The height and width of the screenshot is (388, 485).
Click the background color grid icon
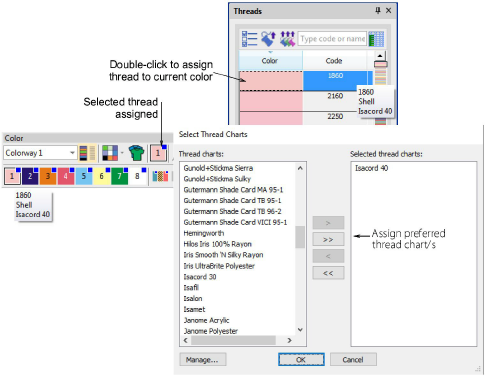[x=110, y=153]
